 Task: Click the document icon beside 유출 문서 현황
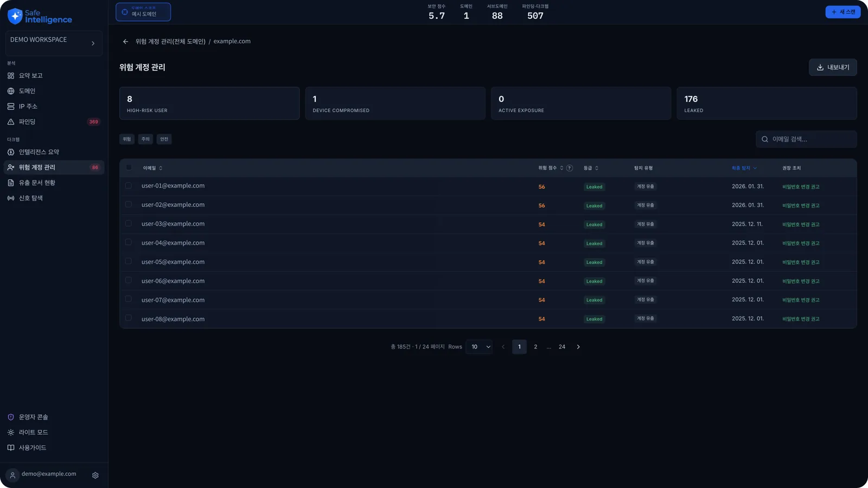[11, 183]
